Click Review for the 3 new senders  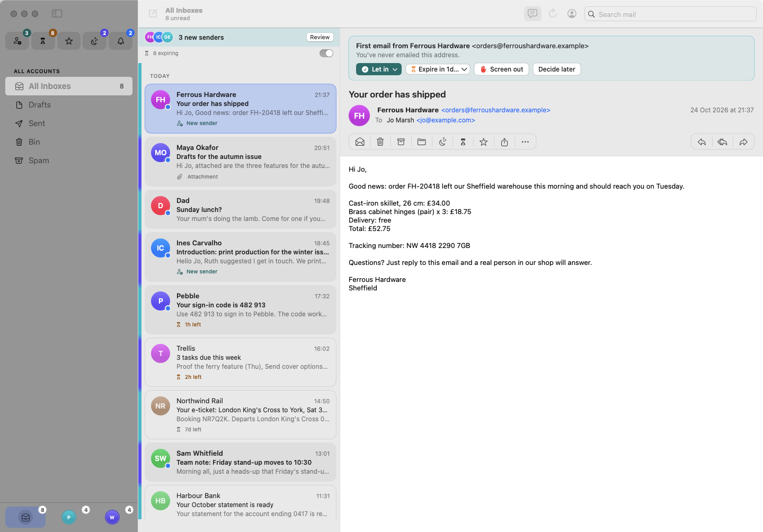tap(320, 37)
